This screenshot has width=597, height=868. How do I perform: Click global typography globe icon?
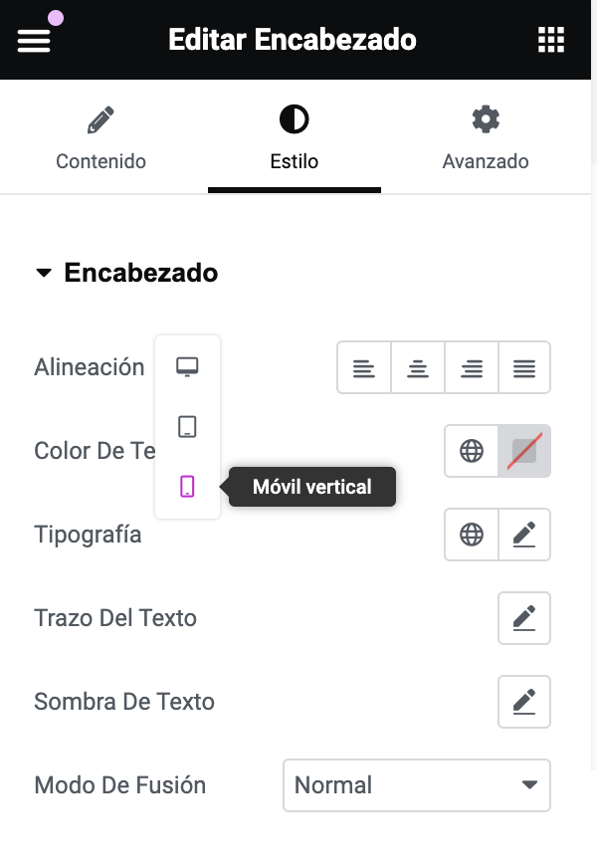tap(471, 535)
